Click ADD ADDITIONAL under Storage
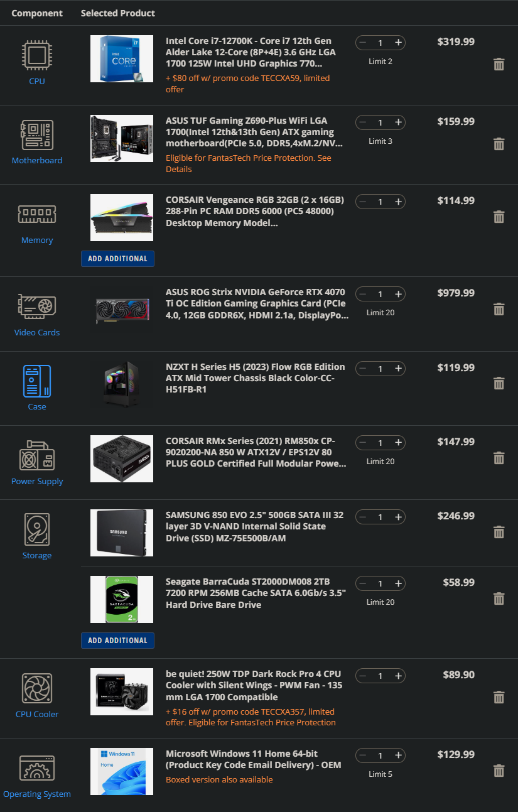This screenshot has height=812, width=518. coord(117,641)
